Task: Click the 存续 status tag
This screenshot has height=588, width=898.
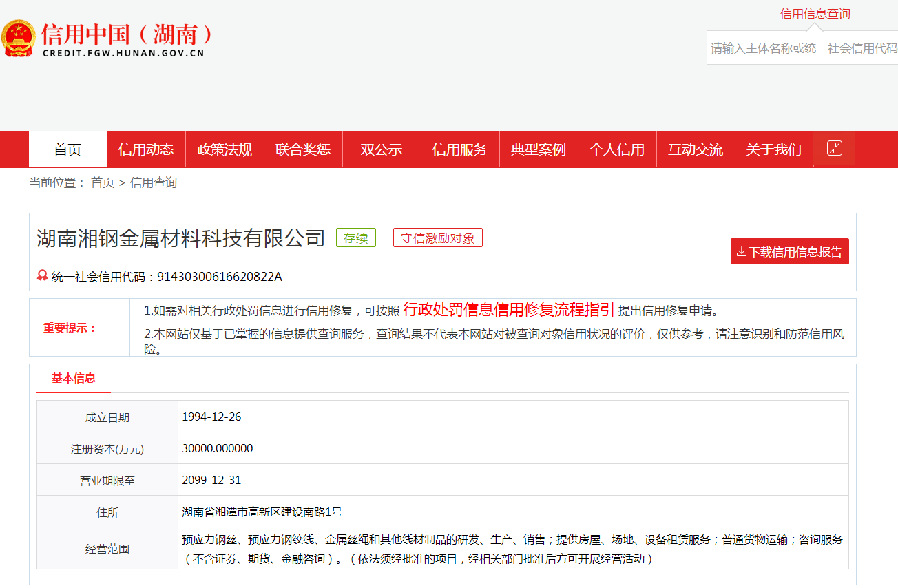Action: [356, 238]
